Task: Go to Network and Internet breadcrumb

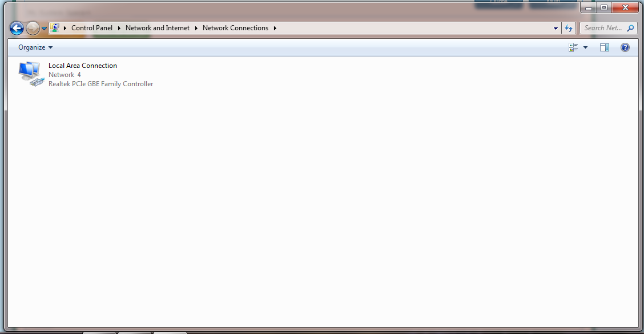Action: tap(158, 28)
